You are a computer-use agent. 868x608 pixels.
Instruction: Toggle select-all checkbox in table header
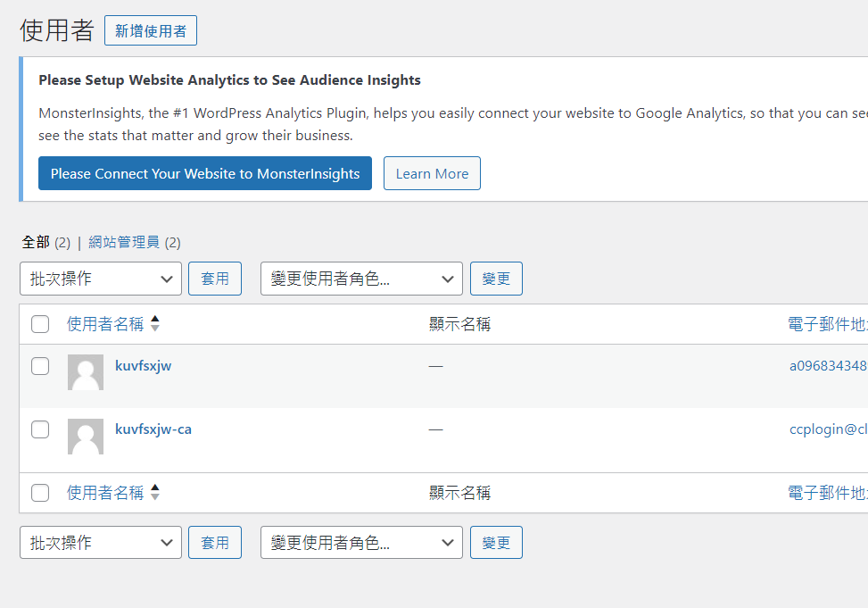tap(40, 324)
